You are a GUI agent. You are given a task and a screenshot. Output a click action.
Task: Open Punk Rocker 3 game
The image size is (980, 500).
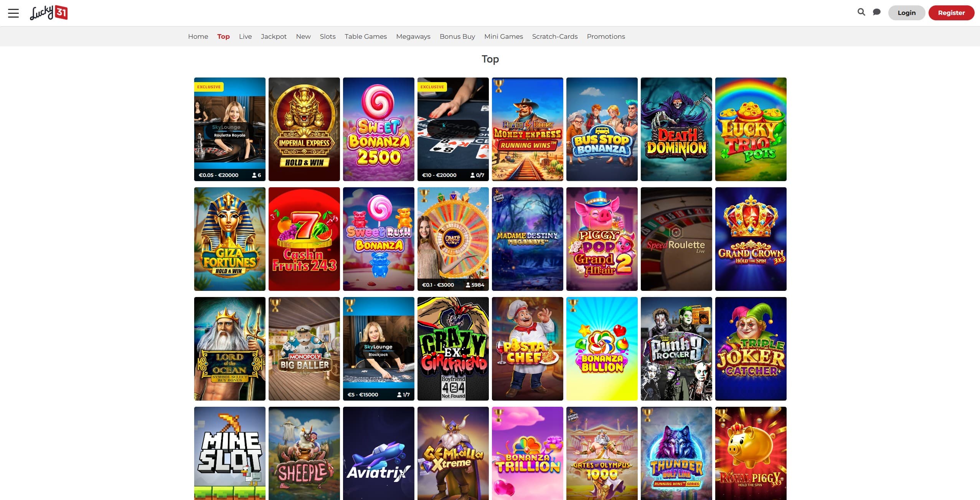[676, 349]
